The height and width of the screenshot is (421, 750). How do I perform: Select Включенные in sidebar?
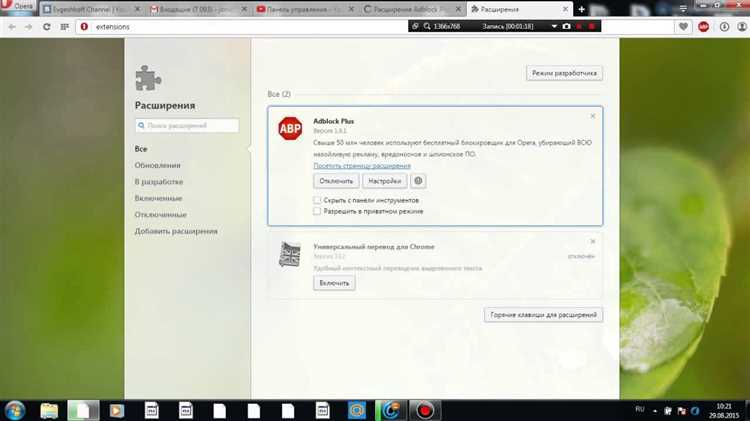158,198
